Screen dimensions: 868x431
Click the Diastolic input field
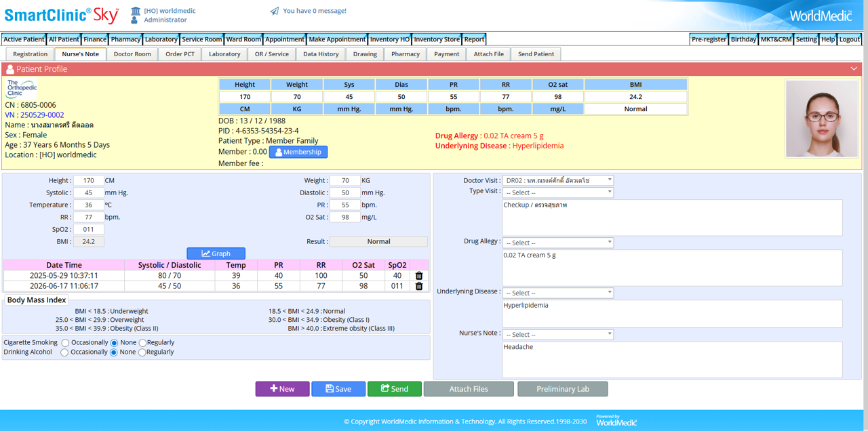point(345,192)
